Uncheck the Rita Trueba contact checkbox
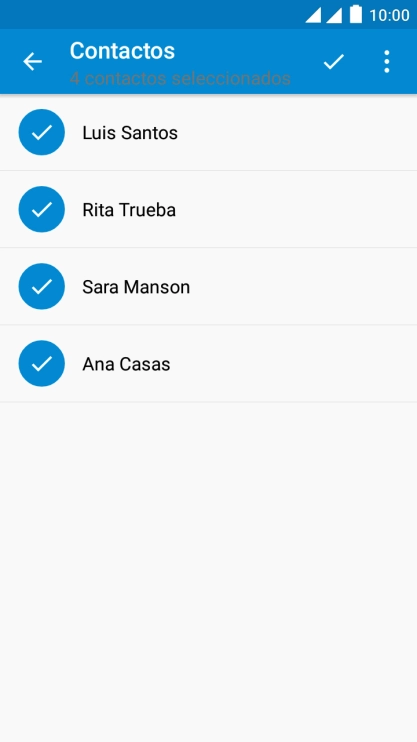 pyautogui.click(x=42, y=209)
